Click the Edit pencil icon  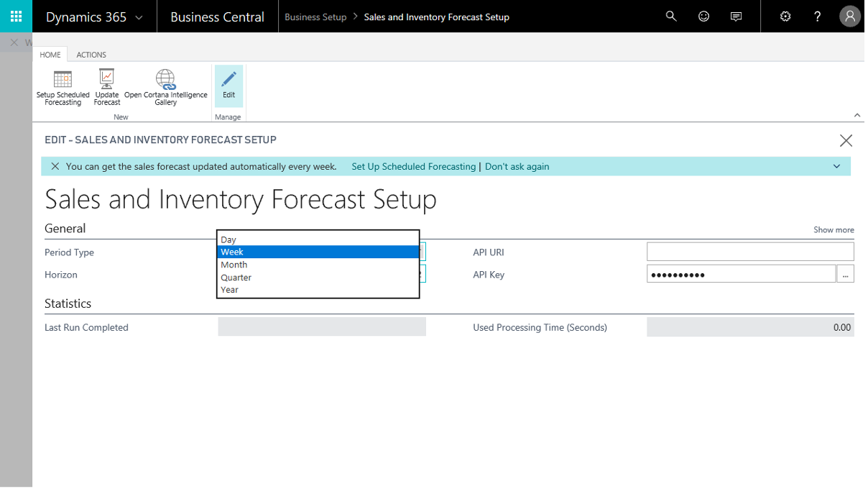228,86
